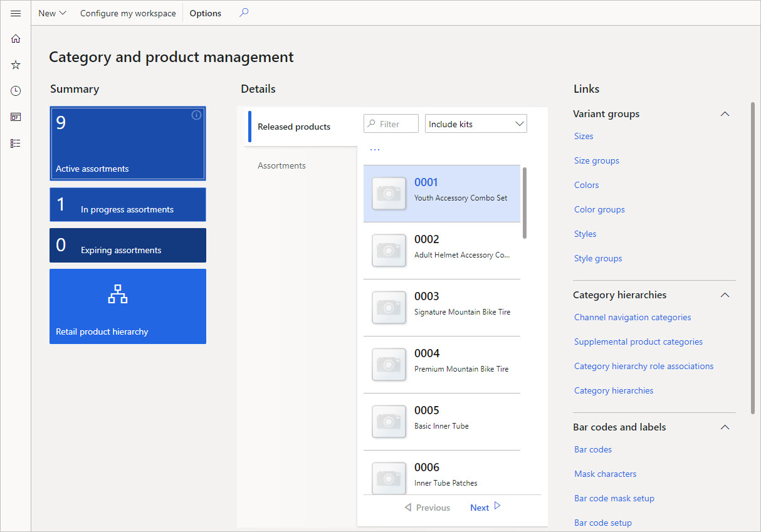
Task: Switch to the Assortments tab
Action: 281,165
